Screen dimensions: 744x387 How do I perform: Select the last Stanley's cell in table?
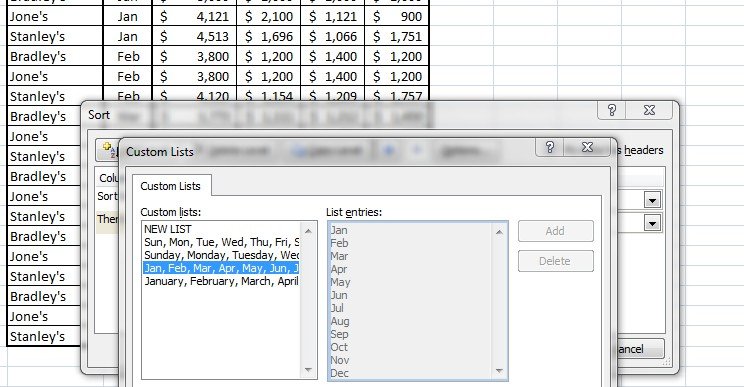coord(44,336)
